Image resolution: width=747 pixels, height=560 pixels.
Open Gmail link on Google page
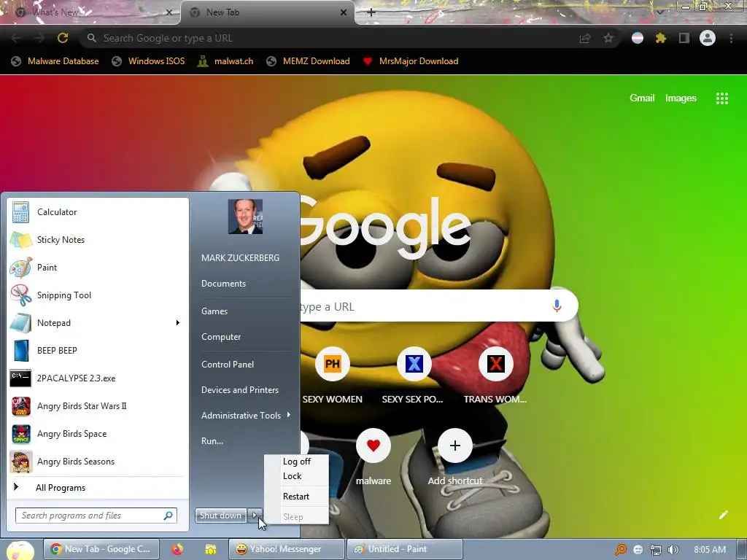click(642, 98)
